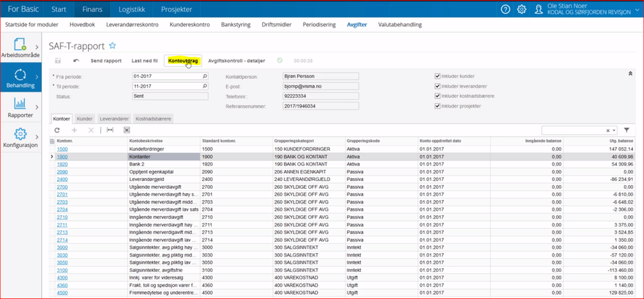The height and width of the screenshot is (299, 644).
Task: Open the grid search box dropdown arrow
Action: pos(616,130)
